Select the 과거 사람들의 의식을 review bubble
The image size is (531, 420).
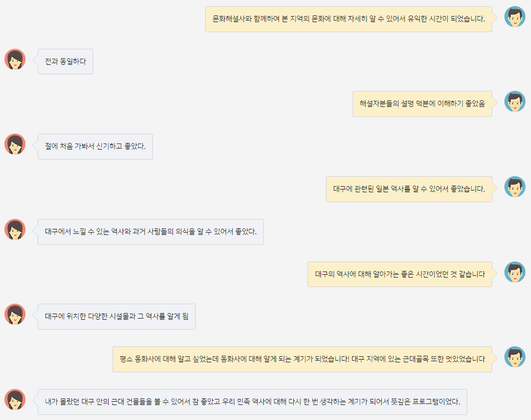(x=151, y=232)
